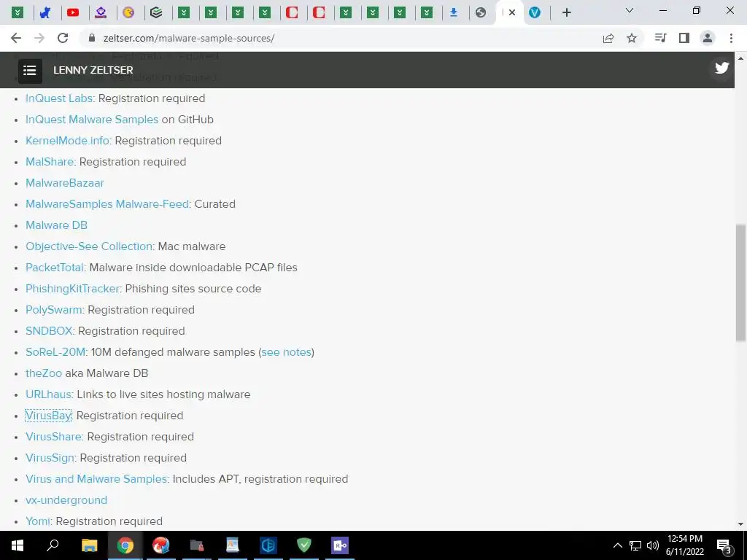Viewport: 747px width, 560px height.
Task: Switch to the stacked layers icon tab
Action: (156, 12)
